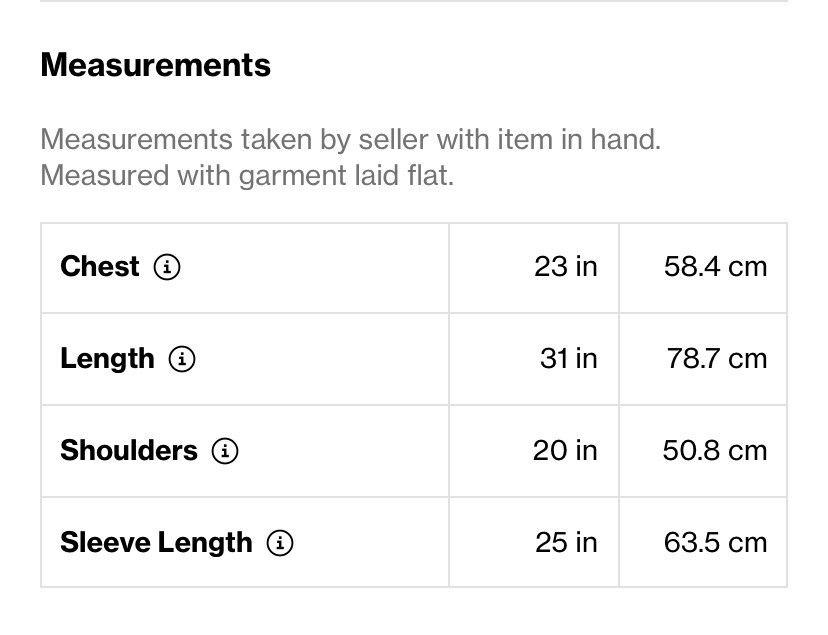The width and height of the screenshot is (828, 635).
Task: Click the Measurements heading
Action: coord(156,65)
